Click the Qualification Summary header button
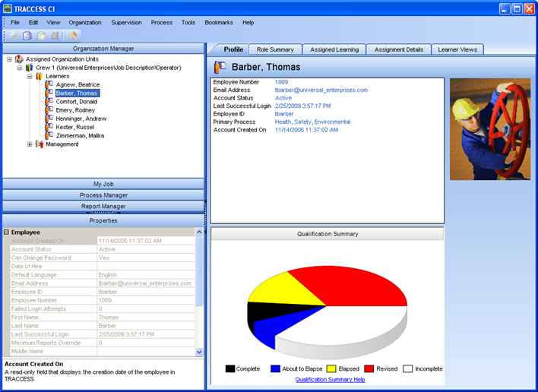The image size is (538, 392). click(328, 234)
